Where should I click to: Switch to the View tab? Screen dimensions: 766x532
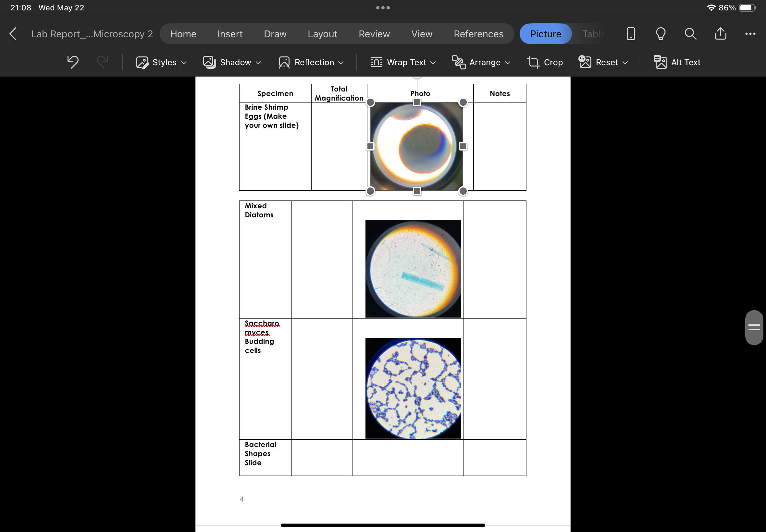coord(422,34)
